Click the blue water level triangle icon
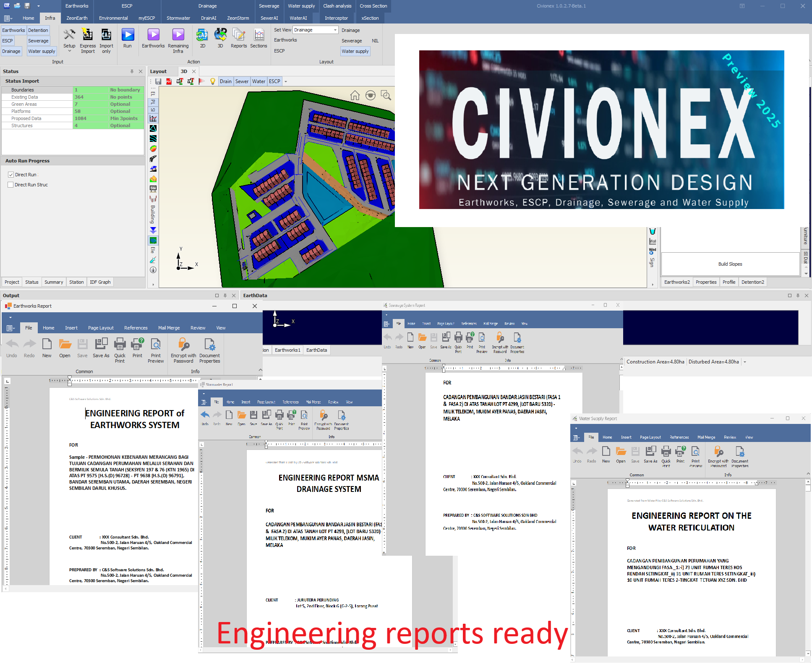 [153, 230]
